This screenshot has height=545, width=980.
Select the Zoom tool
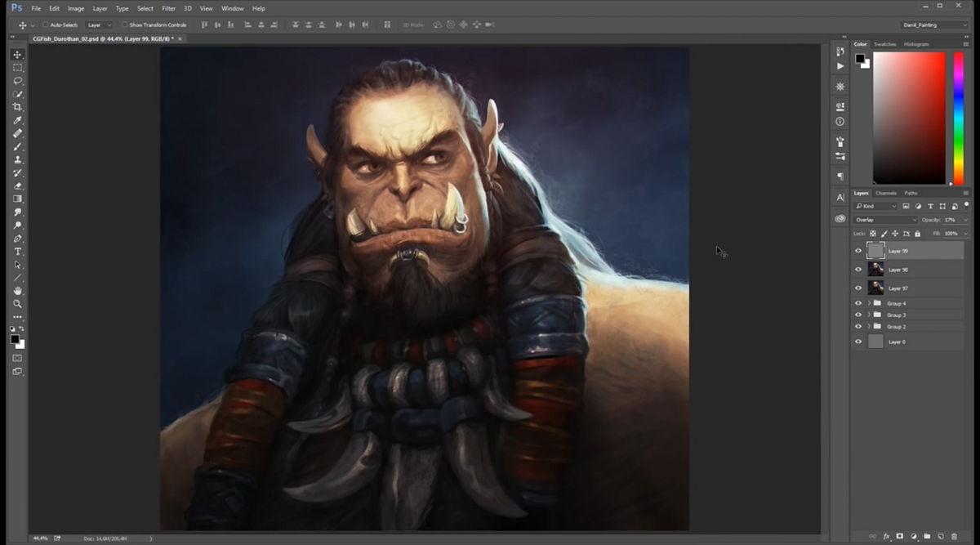tap(18, 304)
